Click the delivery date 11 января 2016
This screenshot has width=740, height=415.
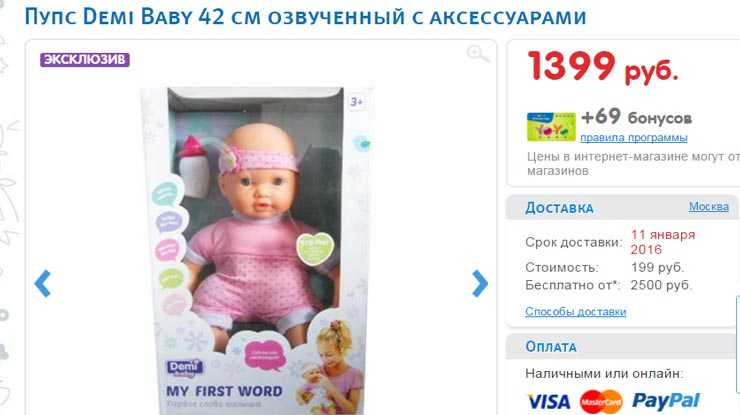[663, 242]
